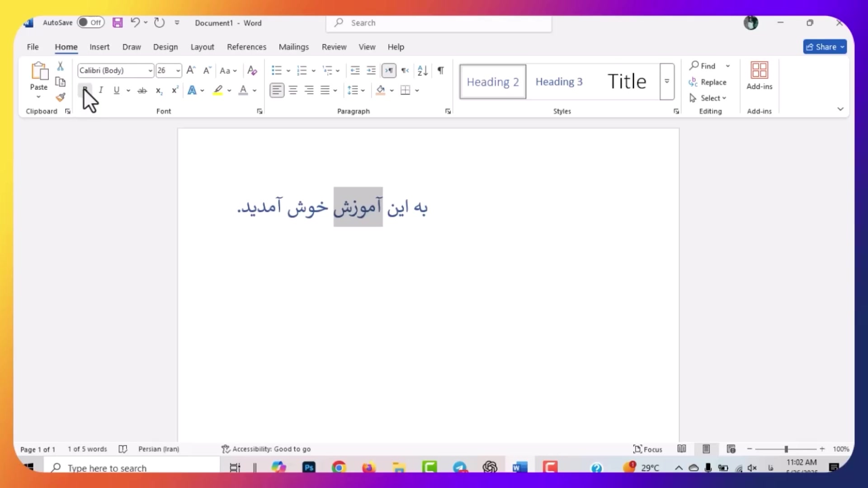Click the Format Painter brush icon
868x488 pixels.
pos(61,97)
